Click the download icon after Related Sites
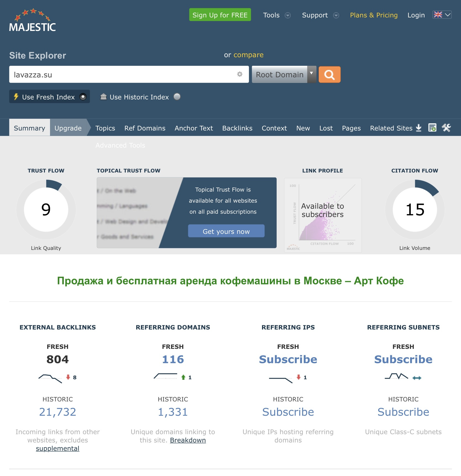 click(419, 128)
